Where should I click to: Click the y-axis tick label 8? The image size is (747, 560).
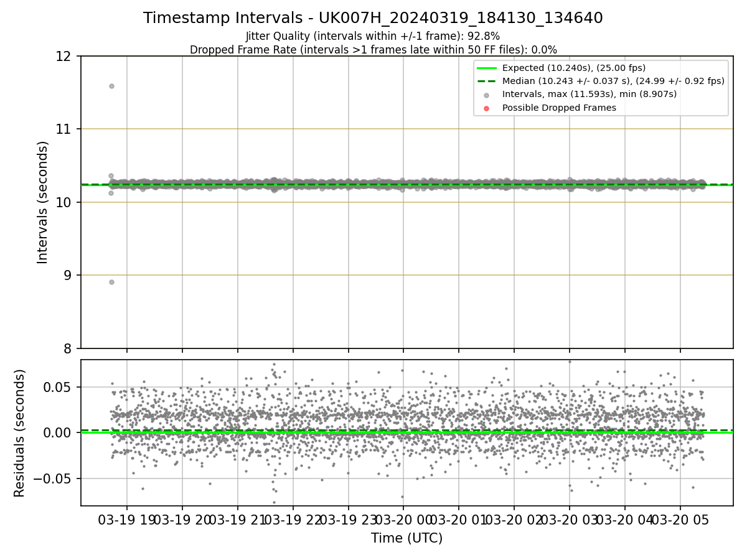click(68, 348)
